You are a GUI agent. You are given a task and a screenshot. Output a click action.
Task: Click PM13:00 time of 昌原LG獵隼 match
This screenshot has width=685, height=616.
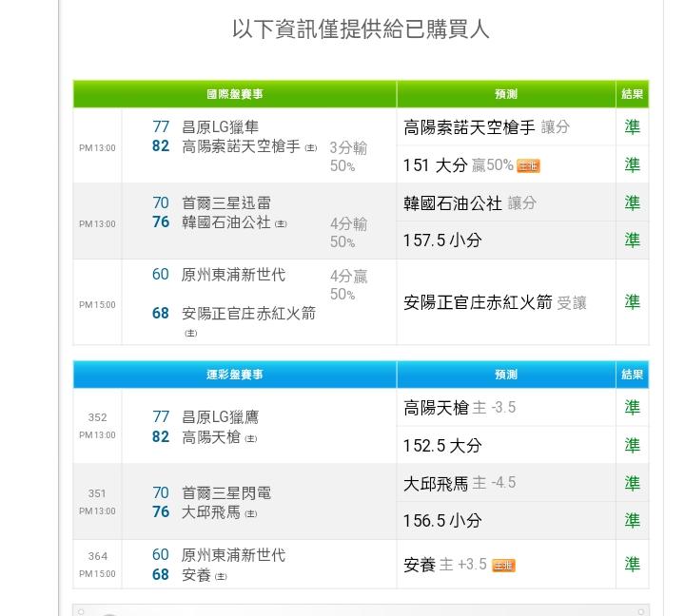97,148
